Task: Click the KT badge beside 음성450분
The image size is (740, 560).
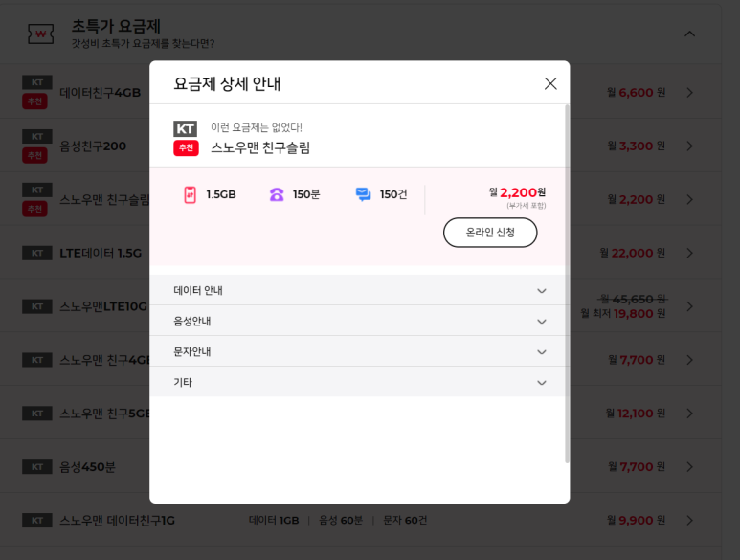Action: pos(37,466)
